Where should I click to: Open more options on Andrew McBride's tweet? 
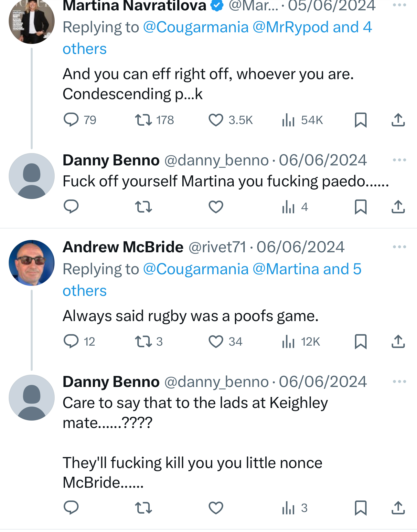(x=399, y=247)
